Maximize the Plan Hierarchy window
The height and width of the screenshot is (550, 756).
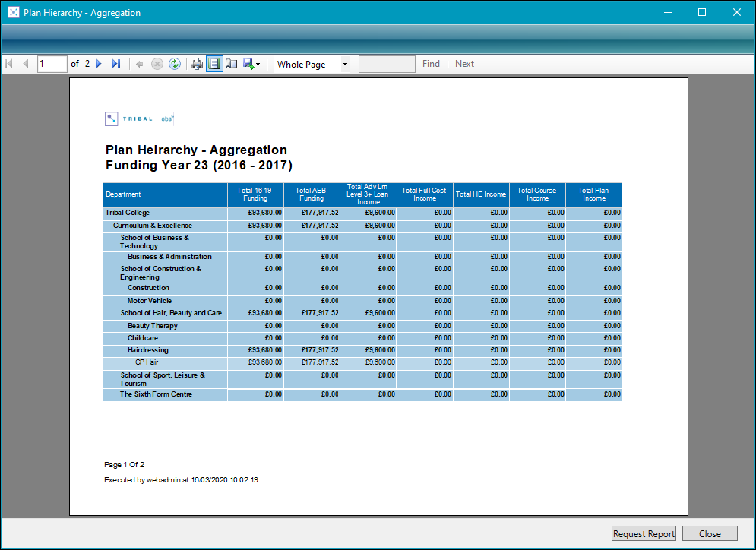pyautogui.click(x=702, y=12)
